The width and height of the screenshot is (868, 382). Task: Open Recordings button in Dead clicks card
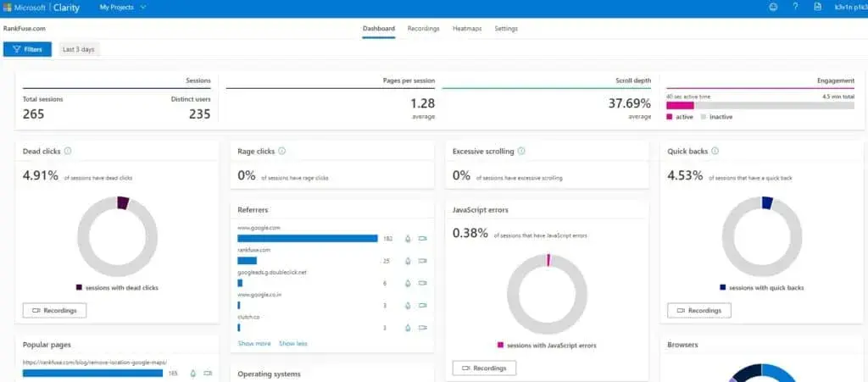click(x=54, y=311)
